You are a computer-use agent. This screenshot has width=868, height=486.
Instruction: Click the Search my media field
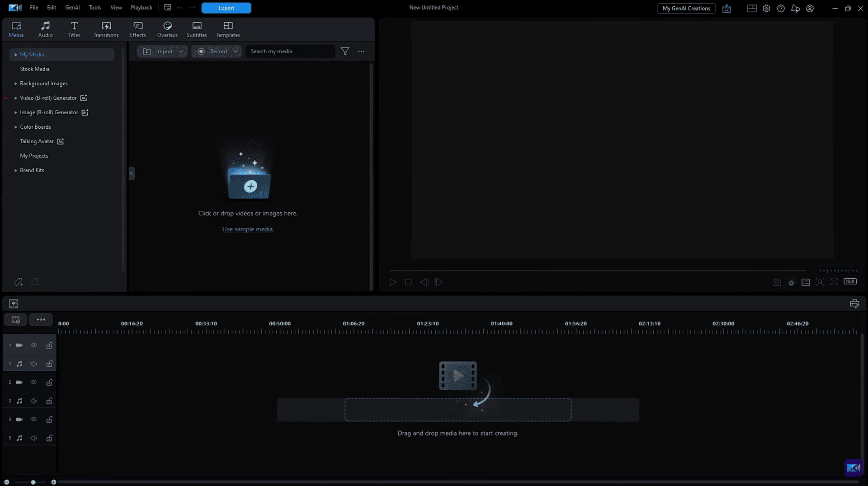click(290, 51)
